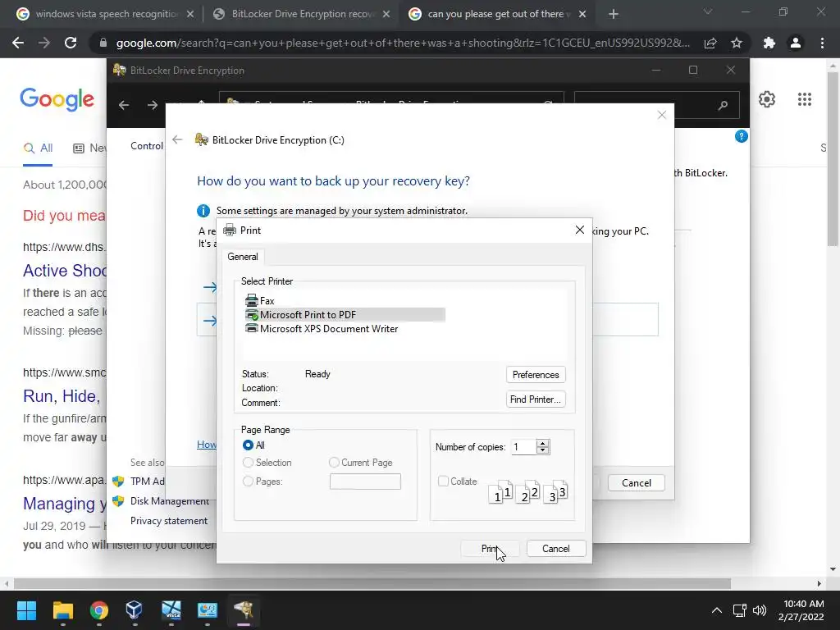Open the cube app on the taskbar
840x630 pixels.
[x=134, y=610]
